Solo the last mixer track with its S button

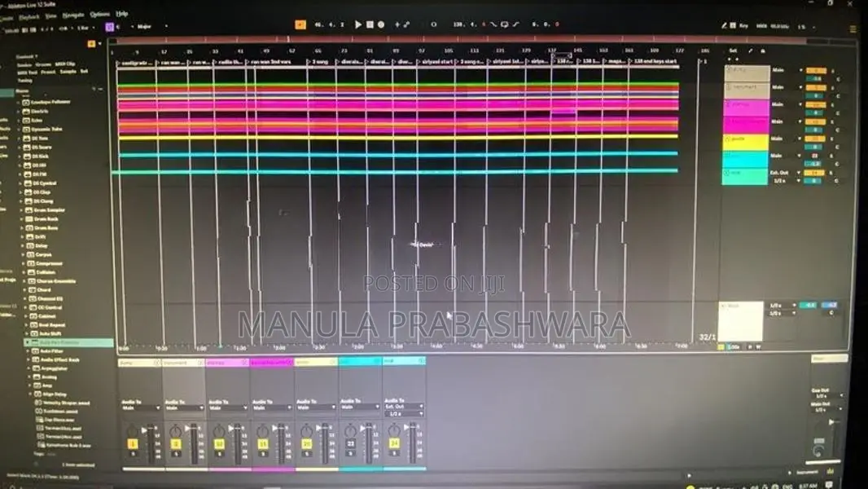coord(394,453)
